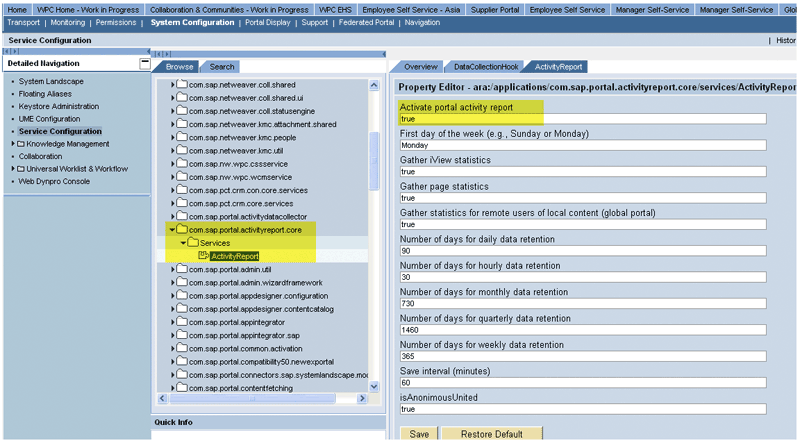Collapse the Detailed Navigation panel minimize icon
Viewport: 800px width, 443px height.
click(145, 63)
